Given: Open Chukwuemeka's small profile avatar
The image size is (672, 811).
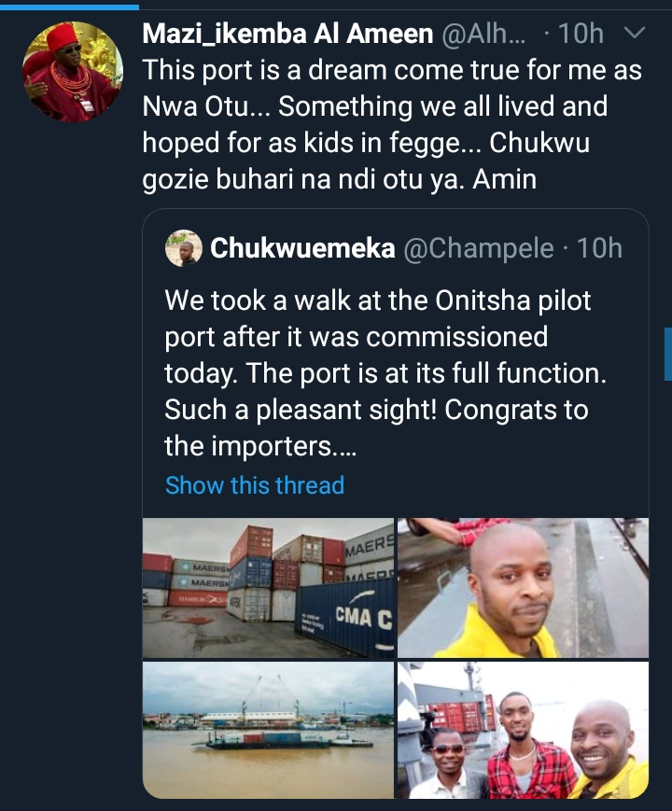Looking at the screenshot, I should pos(183,248).
